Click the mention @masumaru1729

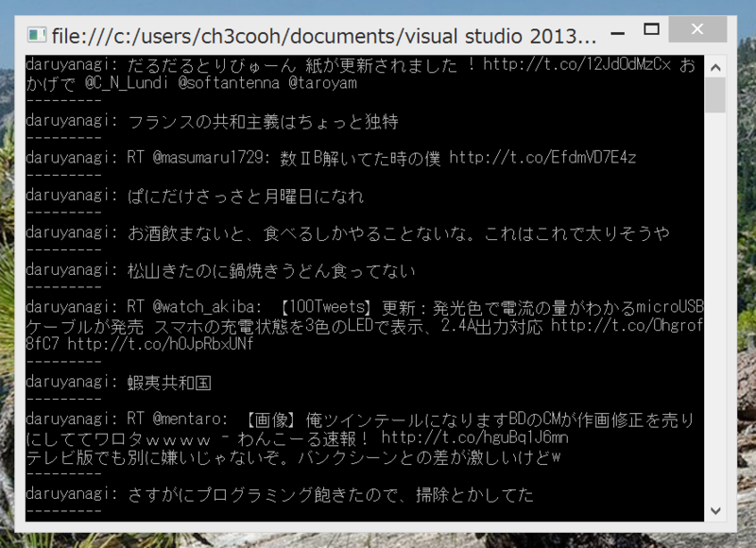click(208, 158)
